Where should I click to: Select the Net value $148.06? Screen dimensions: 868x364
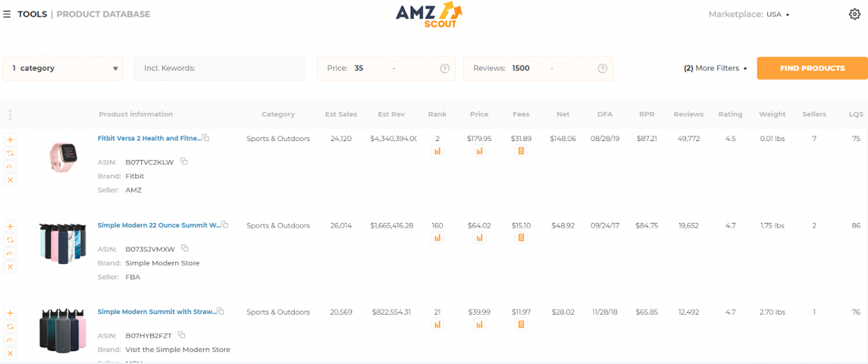tap(563, 139)
